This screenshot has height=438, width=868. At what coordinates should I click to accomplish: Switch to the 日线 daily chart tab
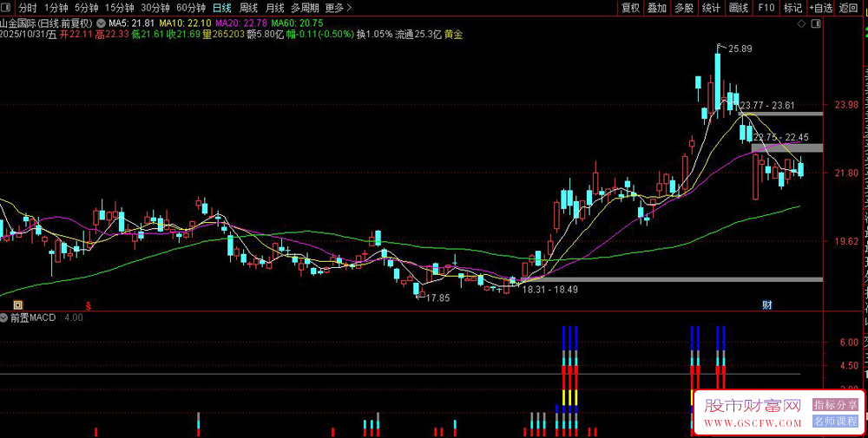click(222, 8)
